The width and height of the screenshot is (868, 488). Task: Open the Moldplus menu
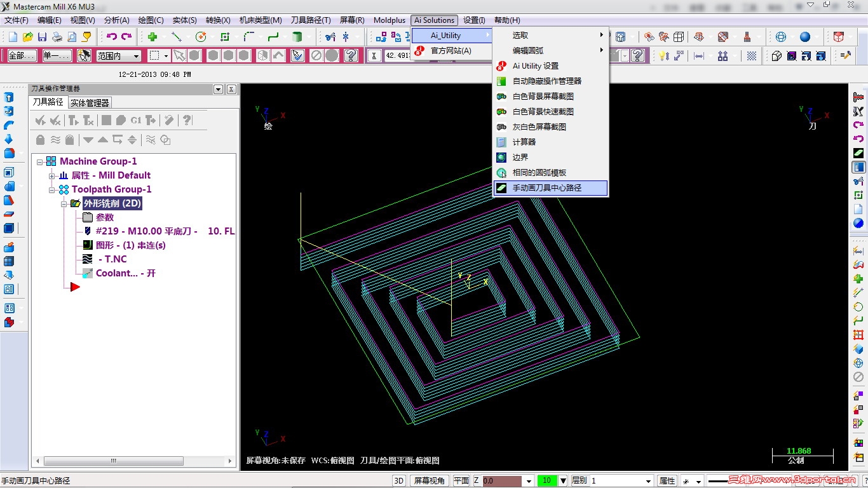click(390, 20)
